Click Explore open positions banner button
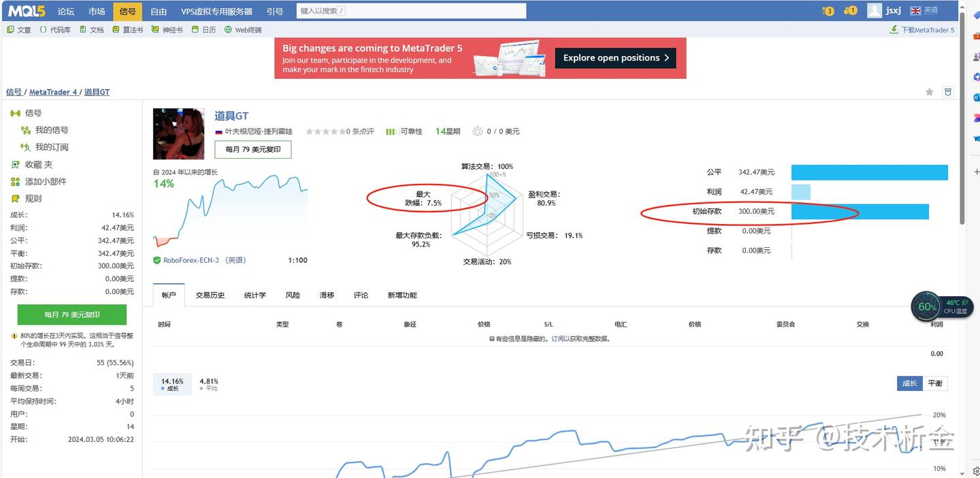Viewport: 980px width, 478px height. coord(615,58)
